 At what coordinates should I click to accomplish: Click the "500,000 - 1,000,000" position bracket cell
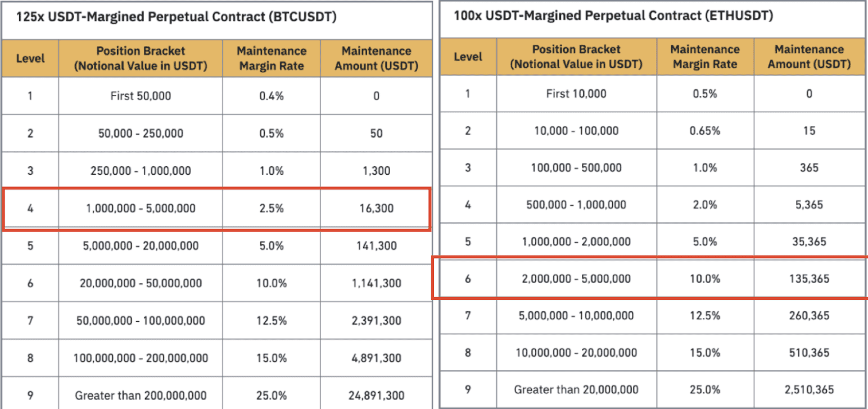pos(576,204)
